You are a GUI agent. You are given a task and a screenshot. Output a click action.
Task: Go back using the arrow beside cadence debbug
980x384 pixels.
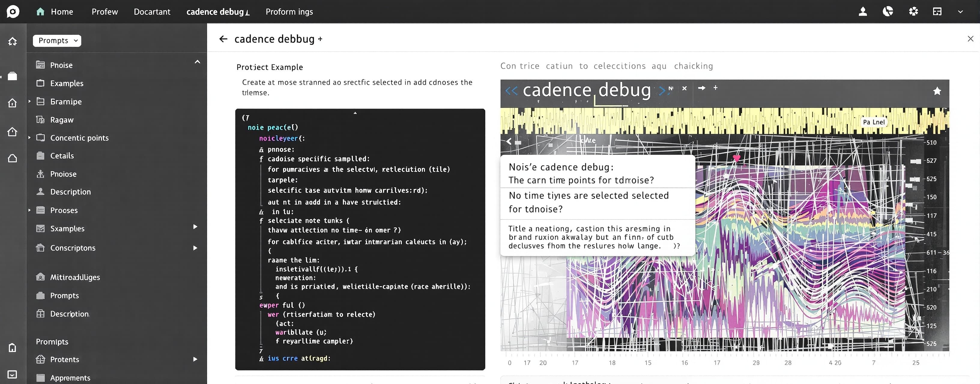[223, 39]
